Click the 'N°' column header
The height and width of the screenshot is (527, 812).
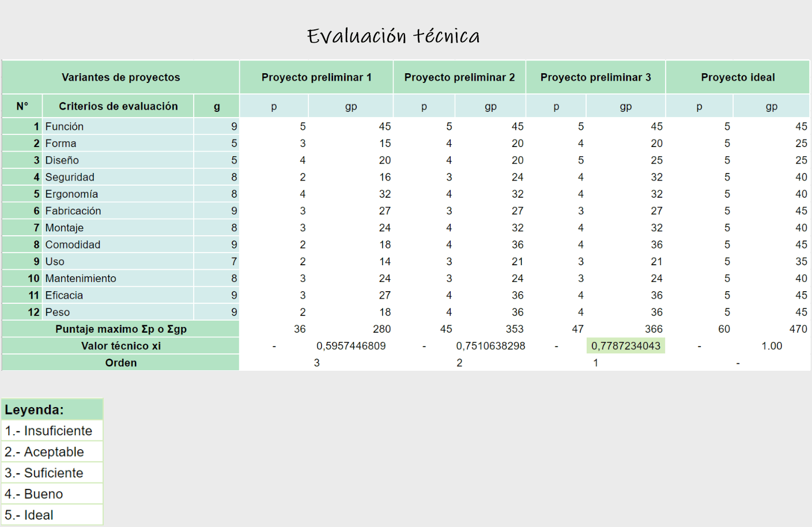22,106
